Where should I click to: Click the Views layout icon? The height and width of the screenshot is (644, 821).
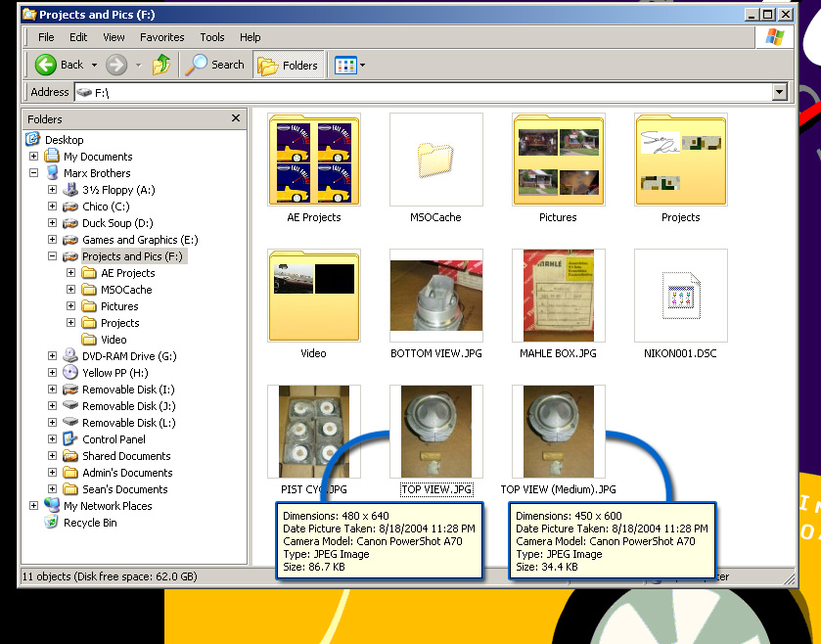tap(345, 66)
